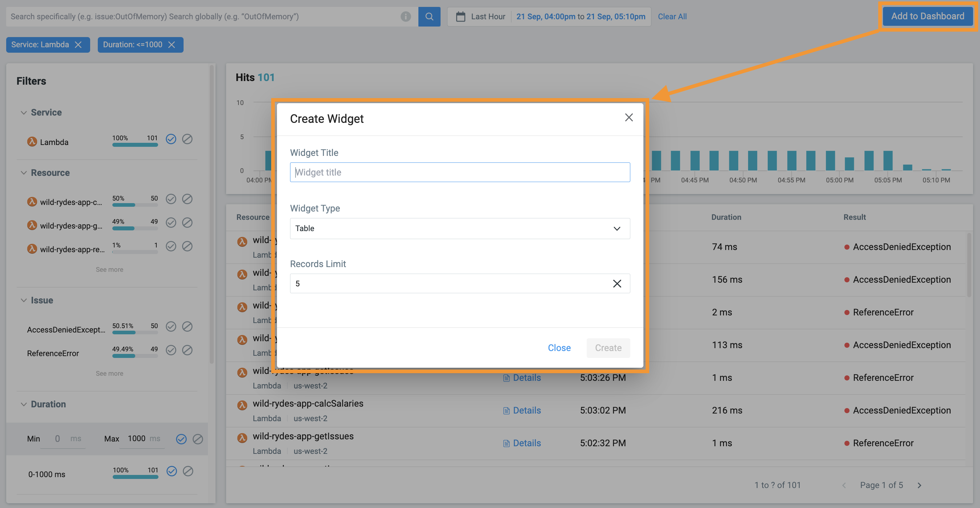Click the Duration column header
Screen dimensions: 980x508
click(x=726, y=217)
